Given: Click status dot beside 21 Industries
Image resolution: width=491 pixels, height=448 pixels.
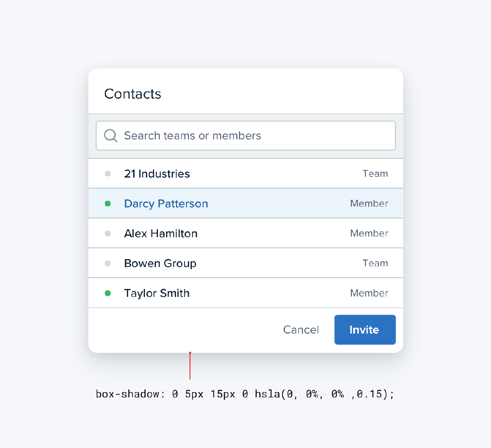Looking at the screenshot, I should click(108, 174).
